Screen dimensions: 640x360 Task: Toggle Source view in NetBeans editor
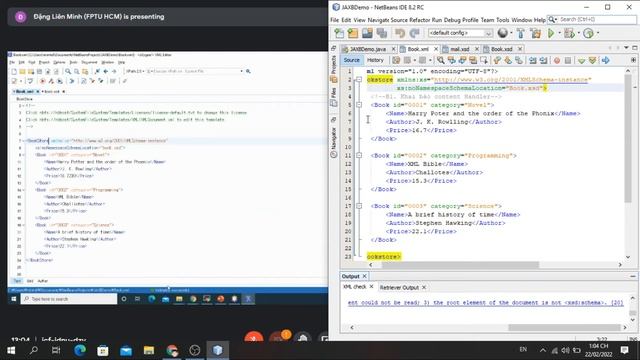click(351, 60)
